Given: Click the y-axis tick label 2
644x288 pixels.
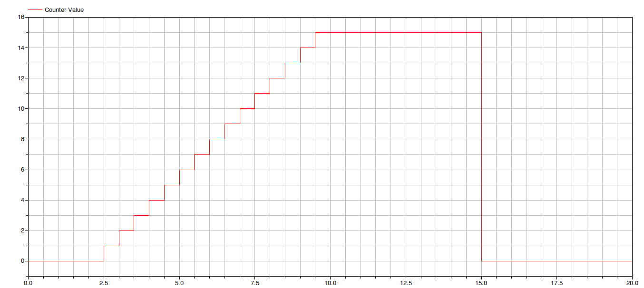Looking at the screenshot, I should pos(22,230).
